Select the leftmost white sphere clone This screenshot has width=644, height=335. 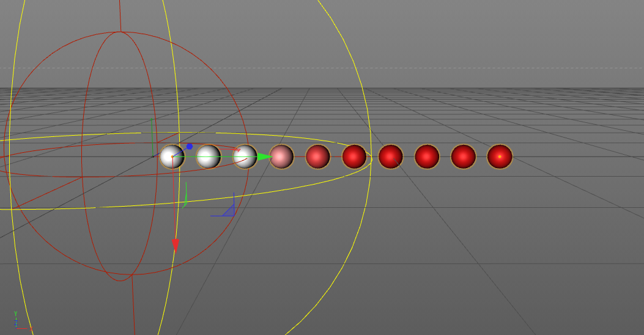tap(172, 156)
